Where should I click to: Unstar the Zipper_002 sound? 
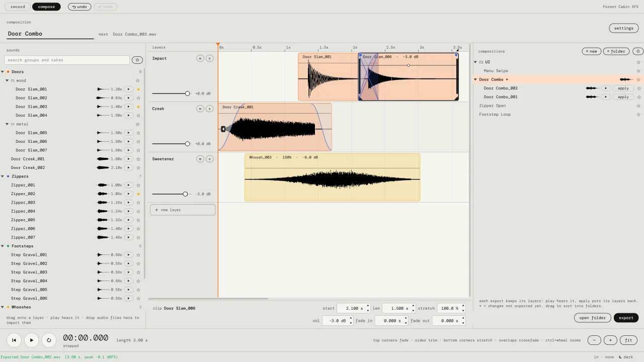138,194
